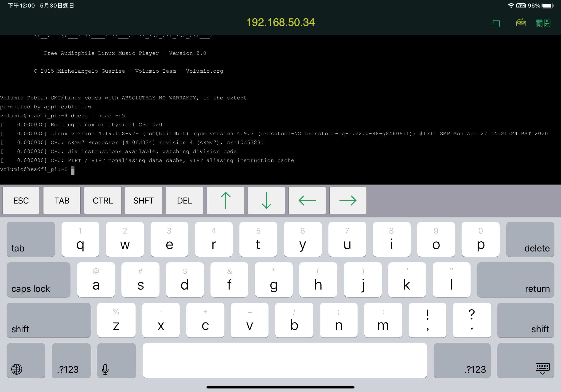Tap the n key
Viewport: 561px width, 392px height.
point(339,320)
